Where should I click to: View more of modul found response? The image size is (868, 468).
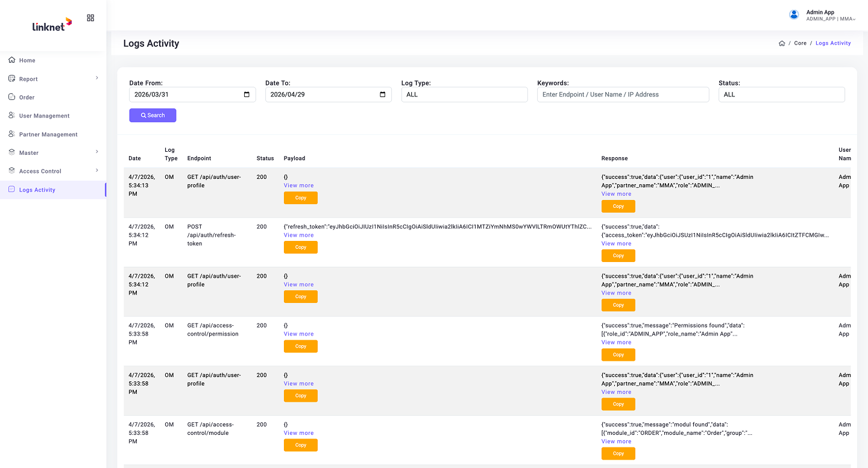[617, 441]
